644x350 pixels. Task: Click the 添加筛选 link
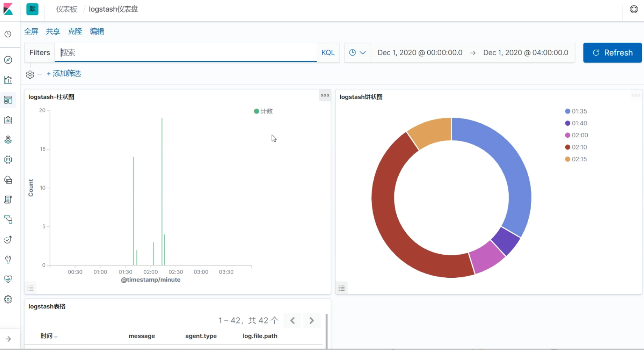pos(64,73)
